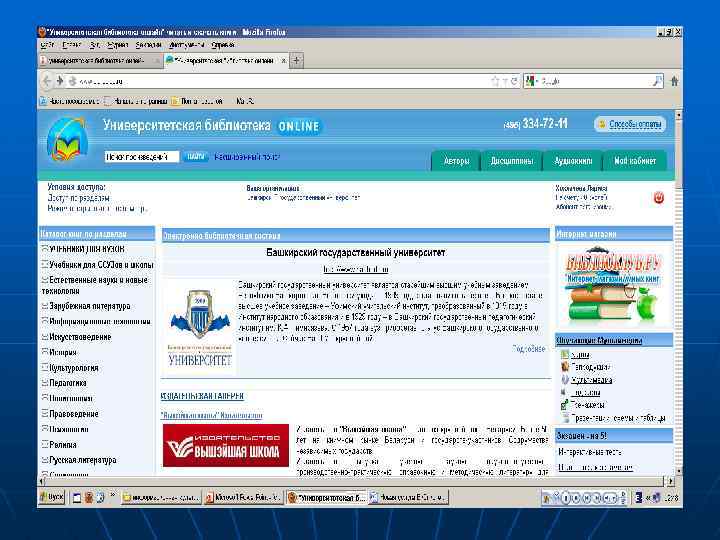Expand the Религия category
The height and width of the screenshot is (540, 720).
(45, 444)
